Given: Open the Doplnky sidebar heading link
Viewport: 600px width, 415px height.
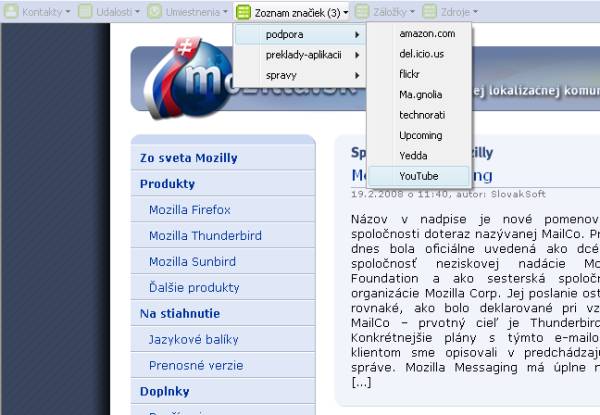Looking at the screenshot, I should tap(165, 392).
